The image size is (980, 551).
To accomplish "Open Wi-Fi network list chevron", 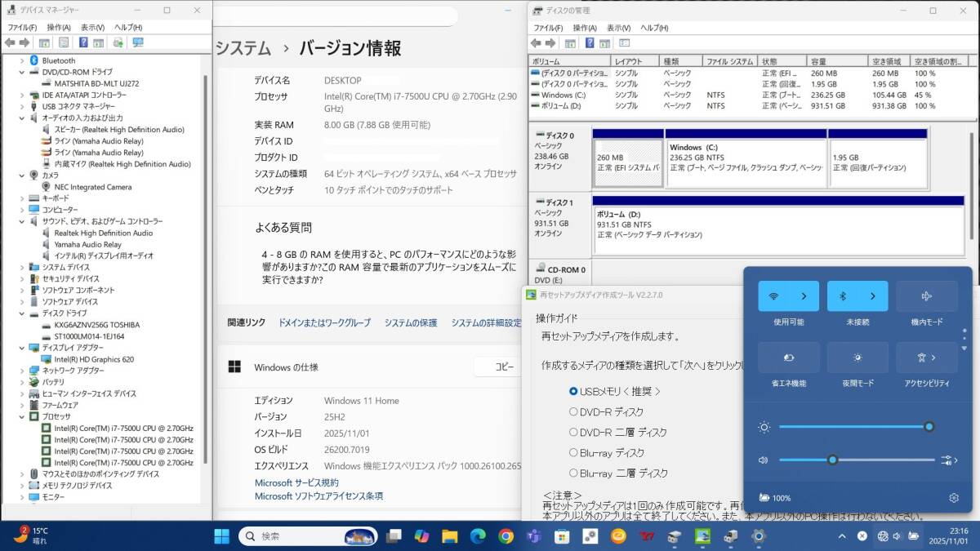I will tap(804, 296).
